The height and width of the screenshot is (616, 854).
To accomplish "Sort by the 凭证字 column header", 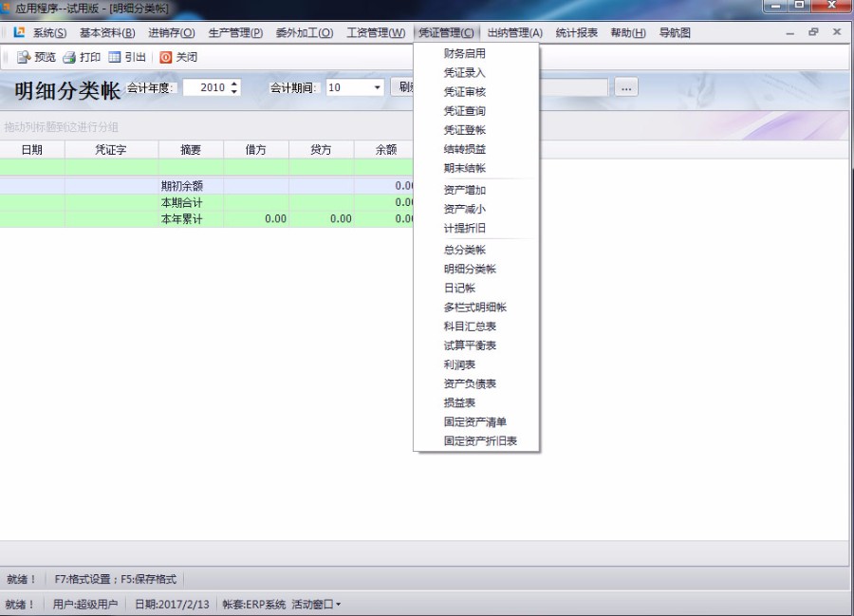I will (x=111, y=149).
